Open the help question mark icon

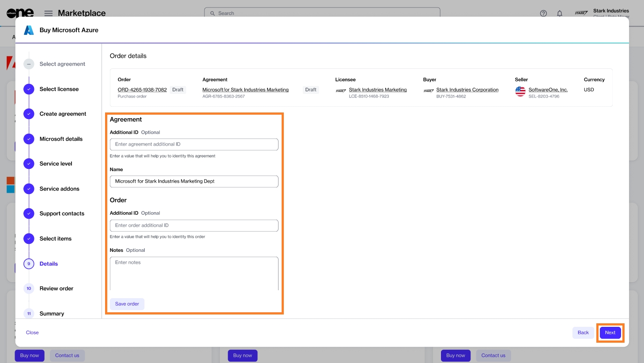543,13
